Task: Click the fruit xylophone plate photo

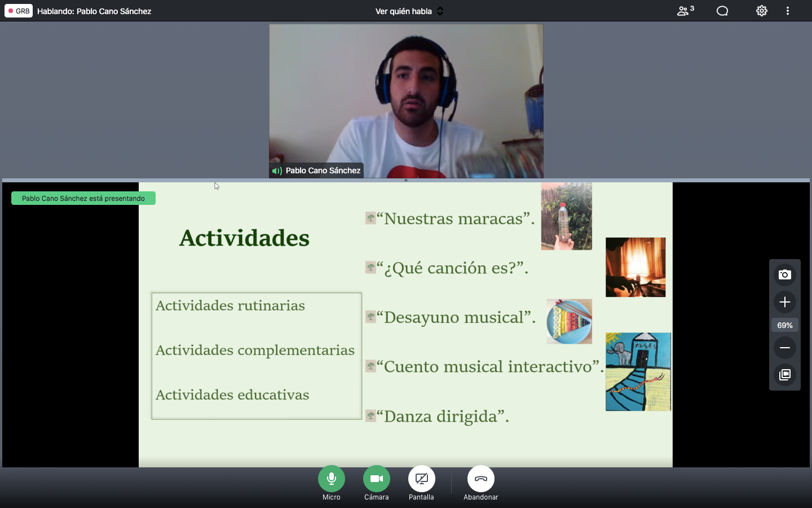Action: (x=569, y=322)
